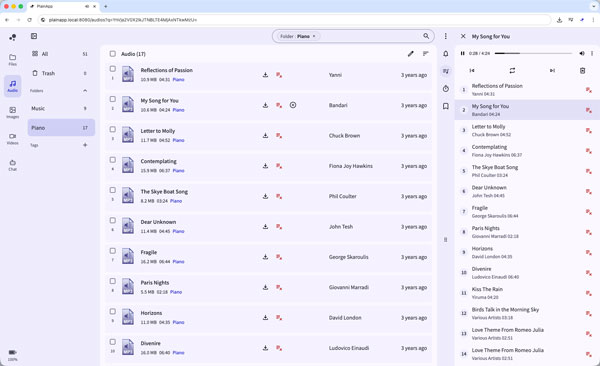Open the Videos section in sidebar
600x366 pixels.
(x=13, y=139)
